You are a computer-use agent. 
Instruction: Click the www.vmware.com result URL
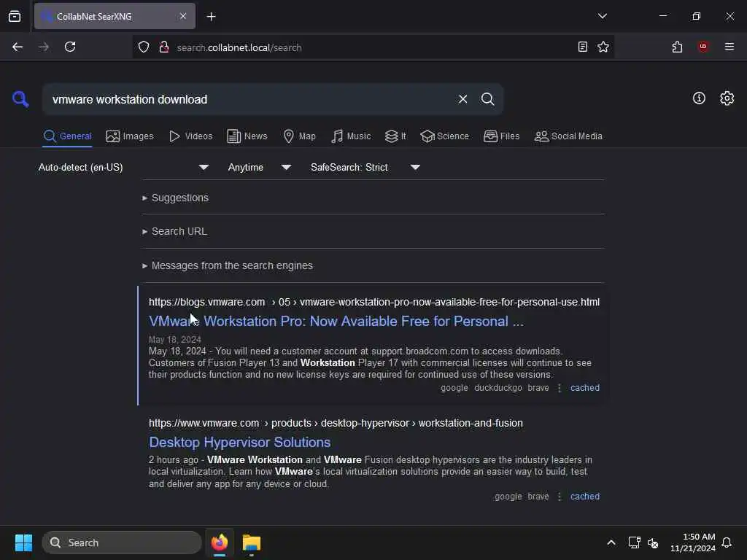point(336,423)
